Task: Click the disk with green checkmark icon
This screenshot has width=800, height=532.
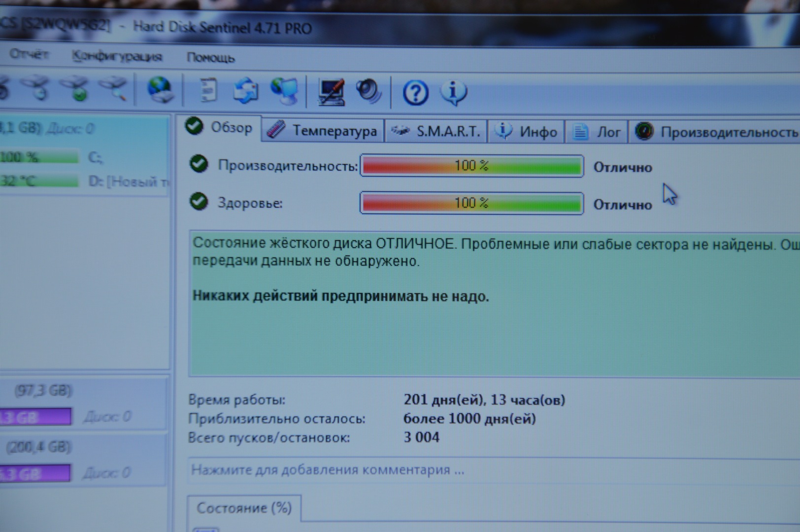Action: 77,89
